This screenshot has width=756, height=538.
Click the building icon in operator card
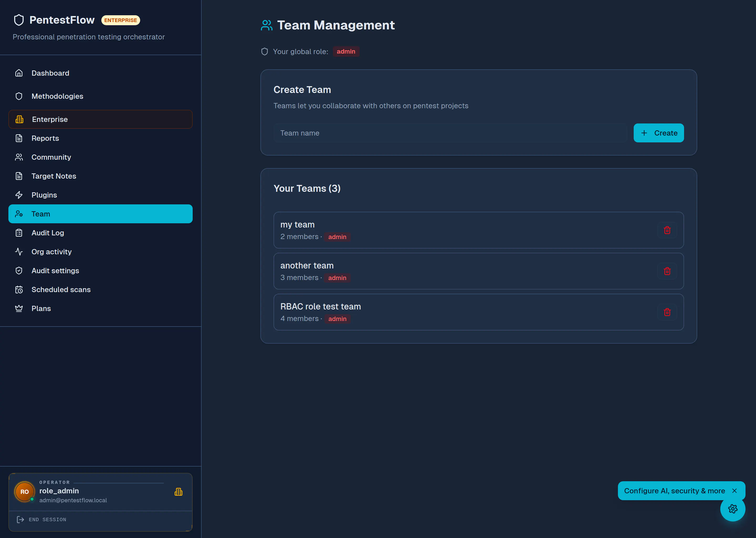[x=178, y=492]
